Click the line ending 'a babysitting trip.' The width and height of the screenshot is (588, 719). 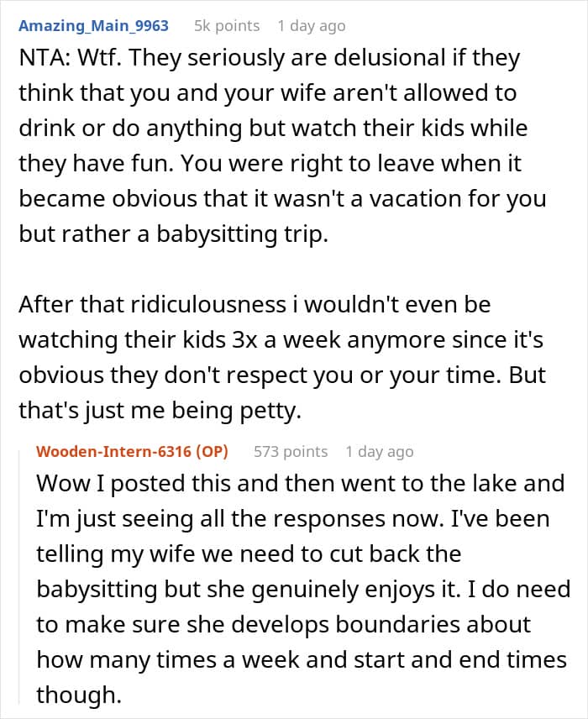coord(173,234)
